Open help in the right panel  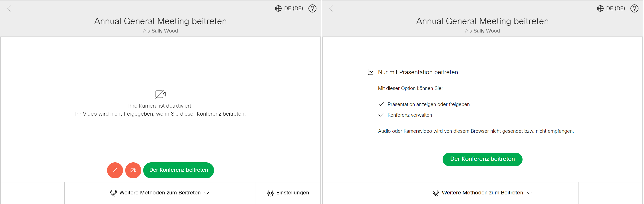coord(634,8)
